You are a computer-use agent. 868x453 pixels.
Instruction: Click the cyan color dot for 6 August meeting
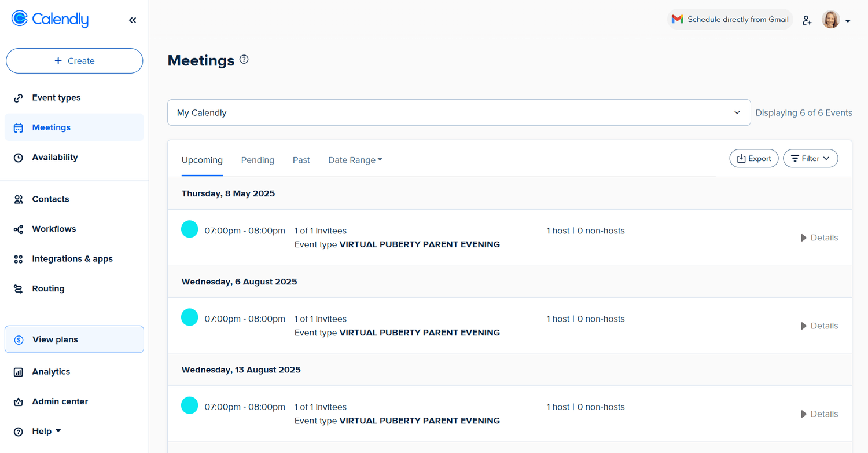(190, 317)
